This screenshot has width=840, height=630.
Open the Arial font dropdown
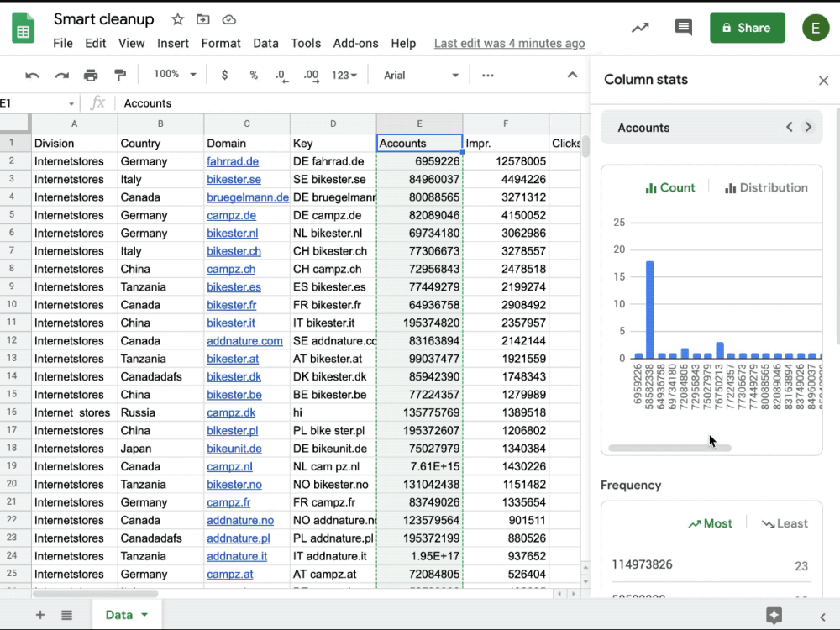(x=421, y=76)
